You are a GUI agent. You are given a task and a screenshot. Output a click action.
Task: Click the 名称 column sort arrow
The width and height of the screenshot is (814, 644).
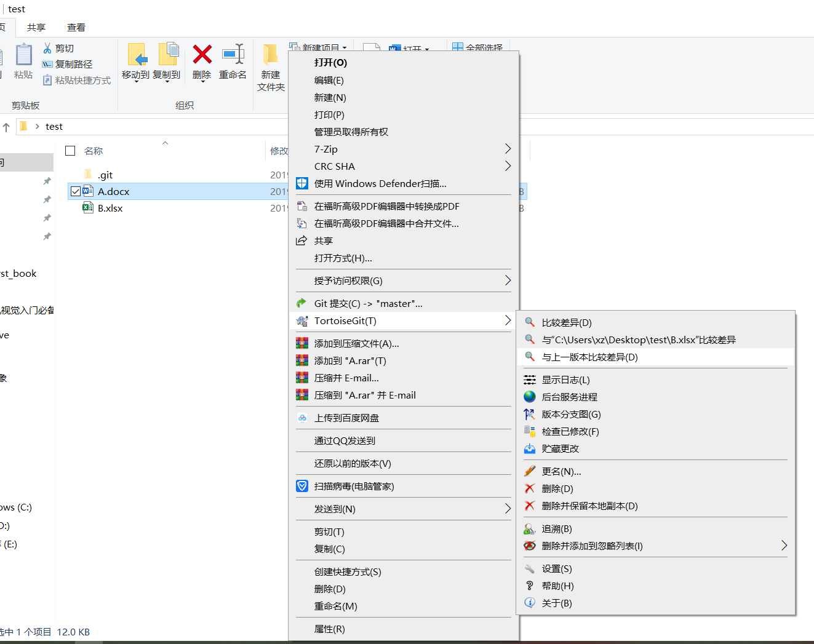tap(165, 143)
